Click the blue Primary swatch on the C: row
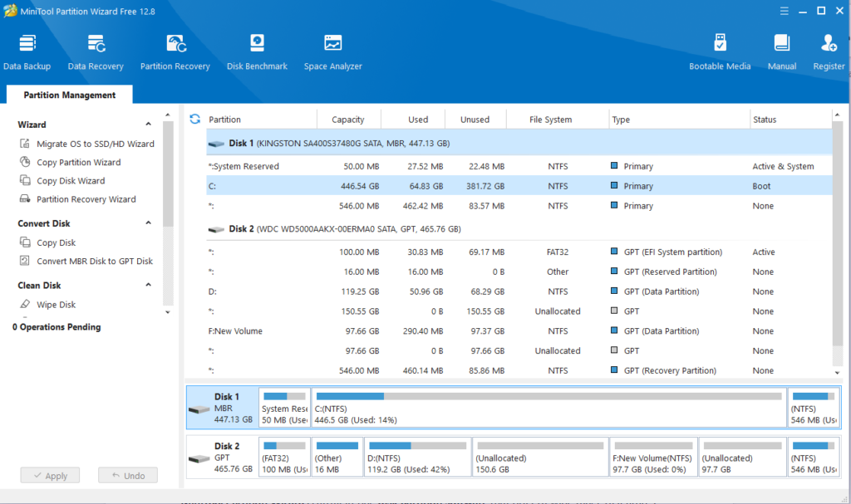 tap(614, 185)
